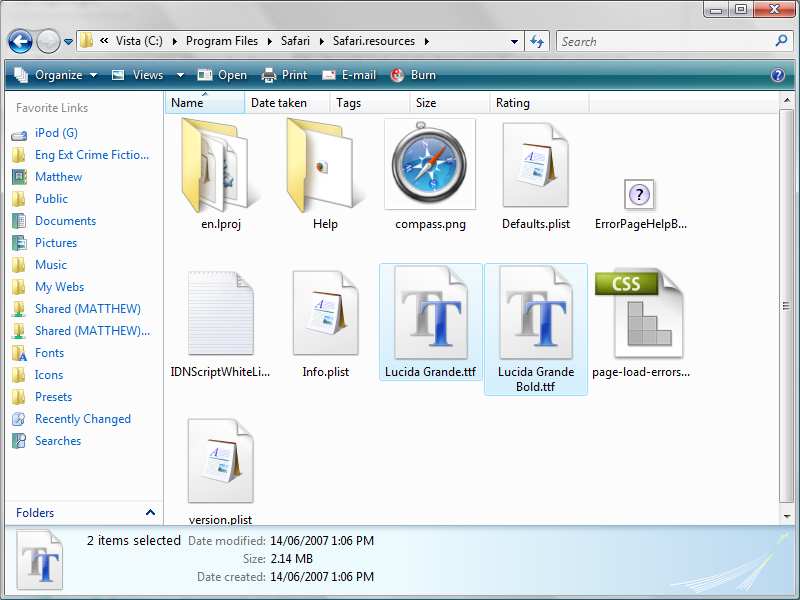Viewport: 800px width, 600px height.
Task: Select the Lucida Grande Bold.ttf font file
Action: click(x=535, y=320)
